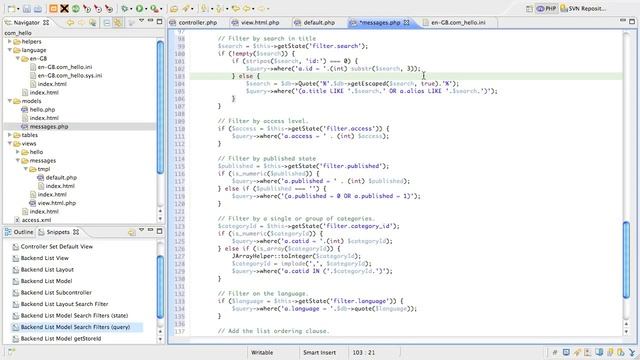Click the Navigator Up/Go Into icon
640x360 pixels.
pos(93,23)
